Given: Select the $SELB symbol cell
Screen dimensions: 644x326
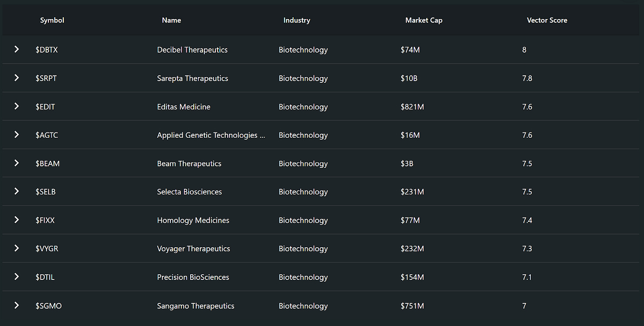Looking at the screenshot, I should 46,192.
